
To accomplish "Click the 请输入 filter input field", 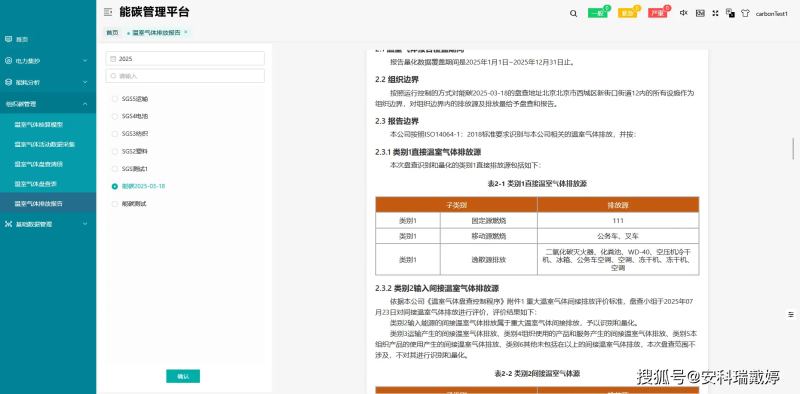I will (x=185, y=76).
